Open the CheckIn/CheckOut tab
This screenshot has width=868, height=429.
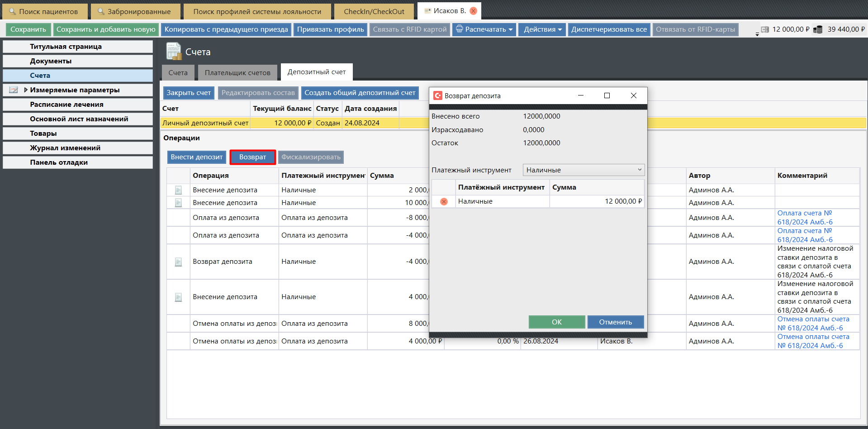click(x=374, y=11)
